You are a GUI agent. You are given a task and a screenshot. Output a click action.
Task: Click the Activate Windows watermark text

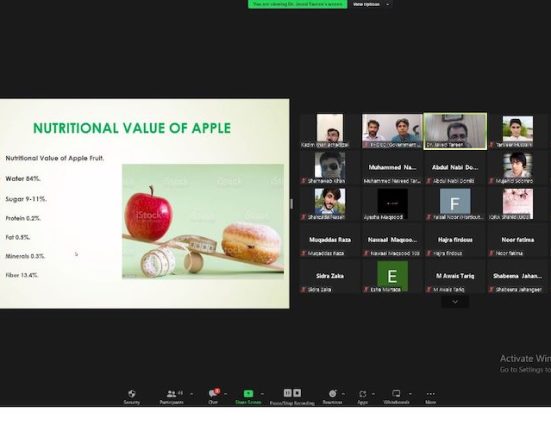click(x=525, y=359)
